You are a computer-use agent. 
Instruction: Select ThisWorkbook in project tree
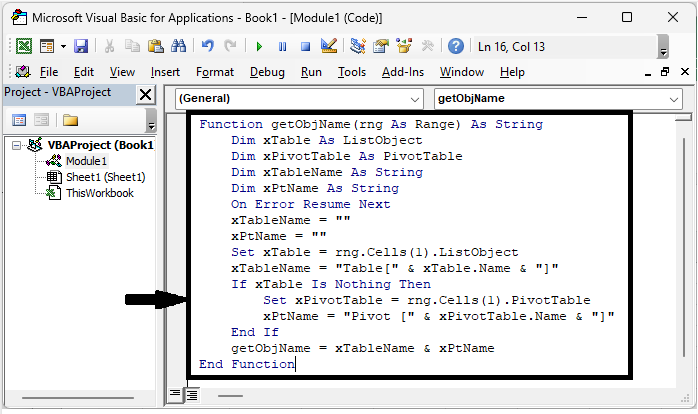pos(100,193)
